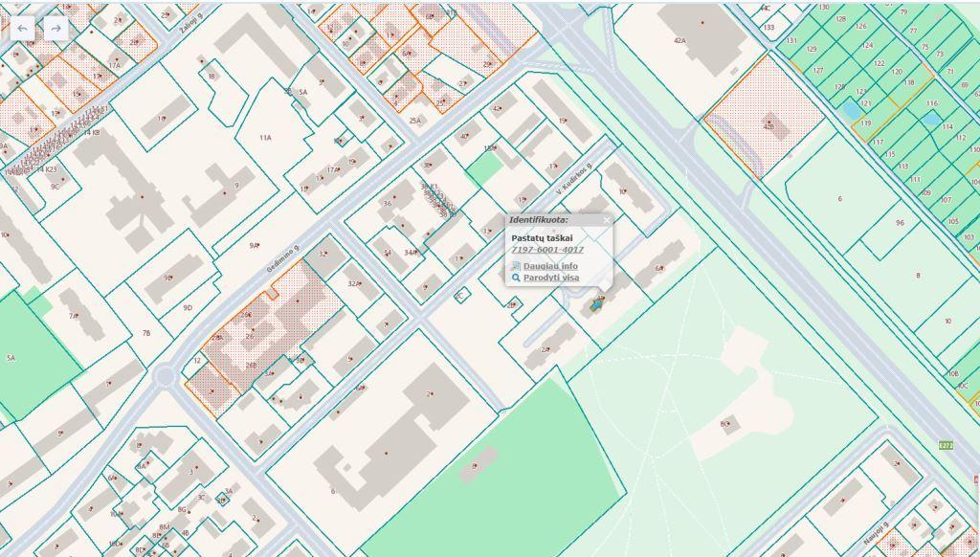Click the V. Kudirkos g. street label

click(574, 178)
